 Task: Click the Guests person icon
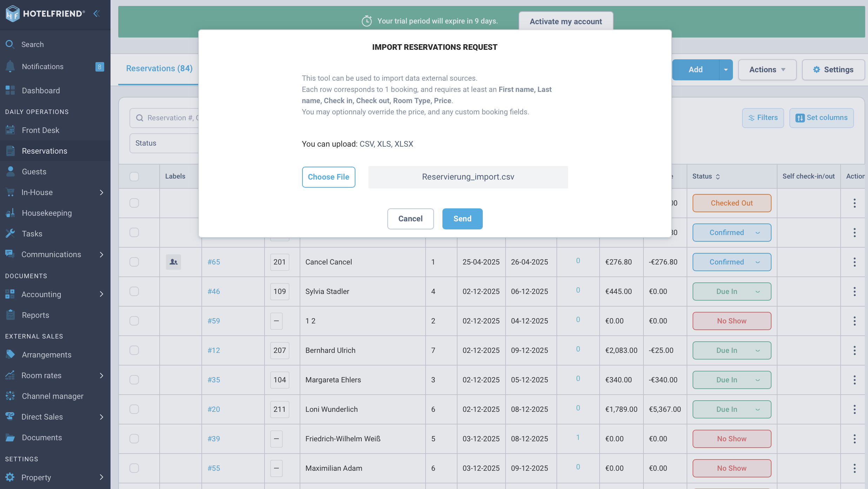11,171
